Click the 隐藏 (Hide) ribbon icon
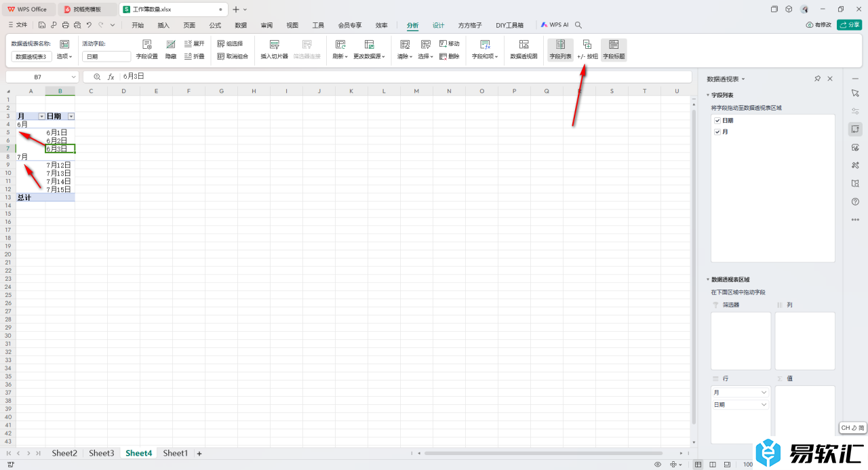Screen dimensions: 868x470 [171, 50]
